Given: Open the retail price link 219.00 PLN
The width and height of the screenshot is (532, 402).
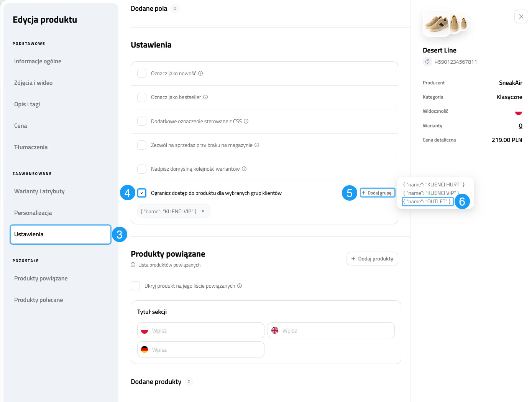Looking at the screenshot, I should tap(507, 140).
